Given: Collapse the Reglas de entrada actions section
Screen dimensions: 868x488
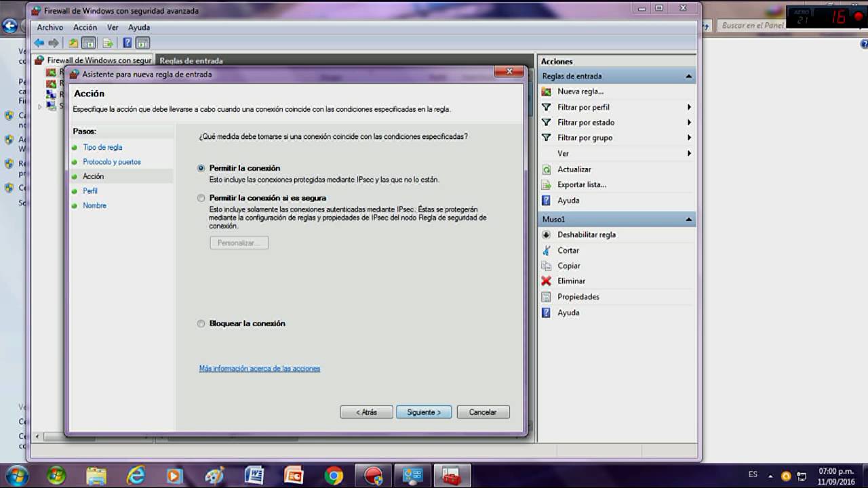Looking at the screenshot, I should point(689,76).
